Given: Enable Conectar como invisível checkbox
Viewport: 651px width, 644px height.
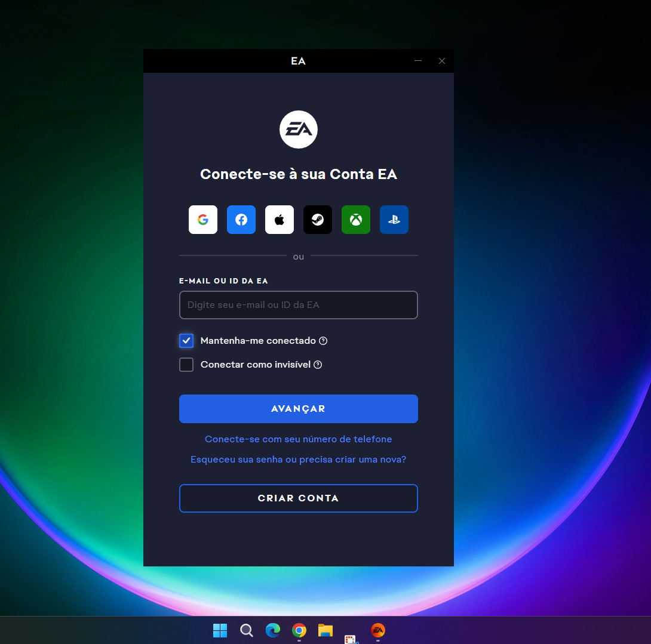Looking at the screenshot, I should [186, 365].
